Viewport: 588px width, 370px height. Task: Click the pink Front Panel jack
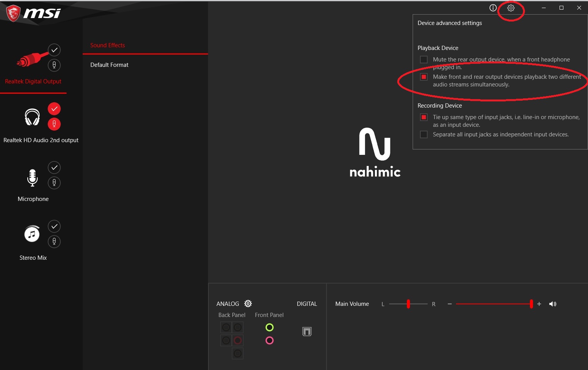click(x=270, y=340)
